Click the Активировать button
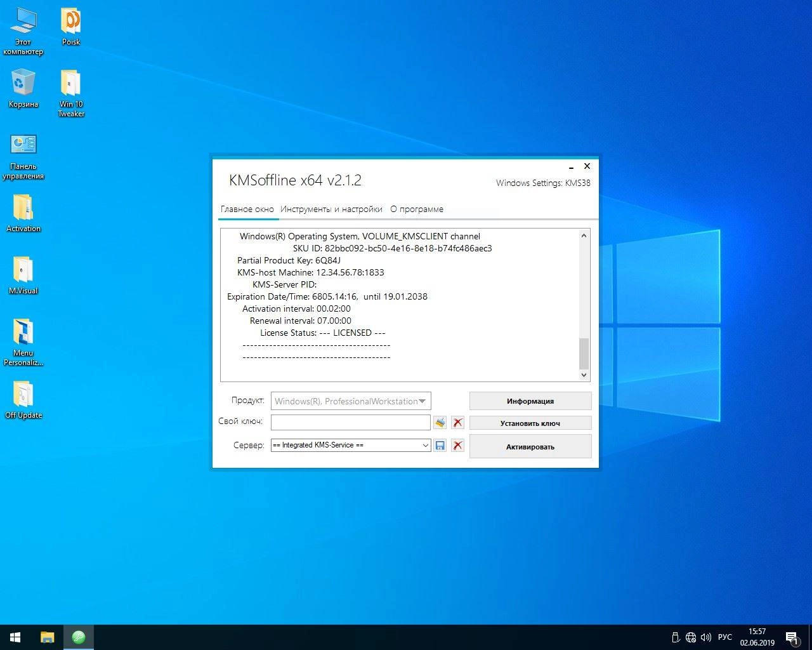This screenshot has height=650, width=812. pos(530,447)
